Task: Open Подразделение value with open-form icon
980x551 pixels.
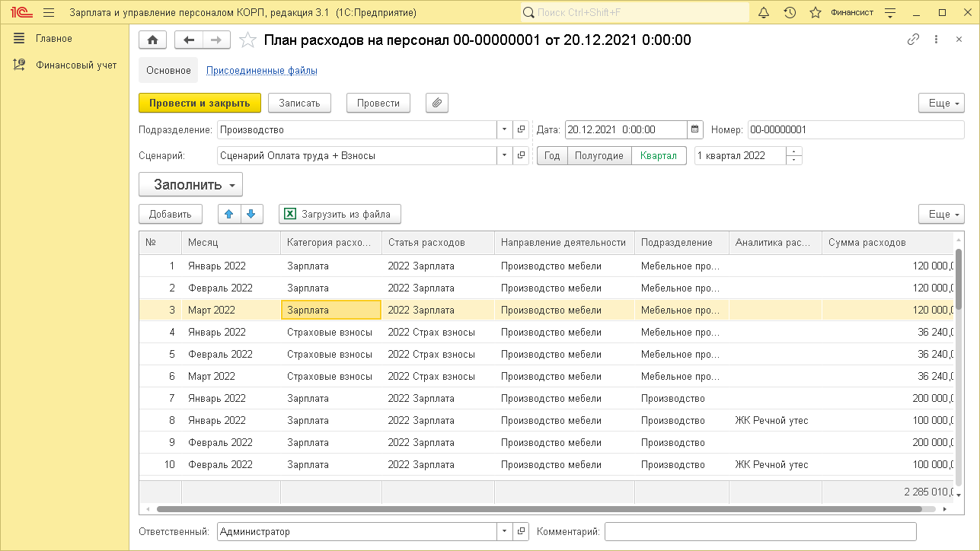Action: 521,130
